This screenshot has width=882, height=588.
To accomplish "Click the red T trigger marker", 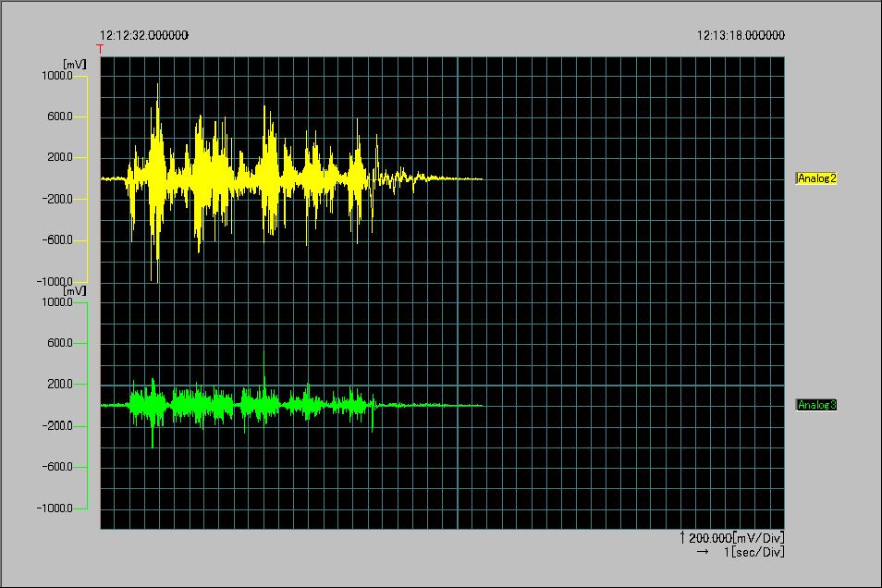I will (100, 50).
